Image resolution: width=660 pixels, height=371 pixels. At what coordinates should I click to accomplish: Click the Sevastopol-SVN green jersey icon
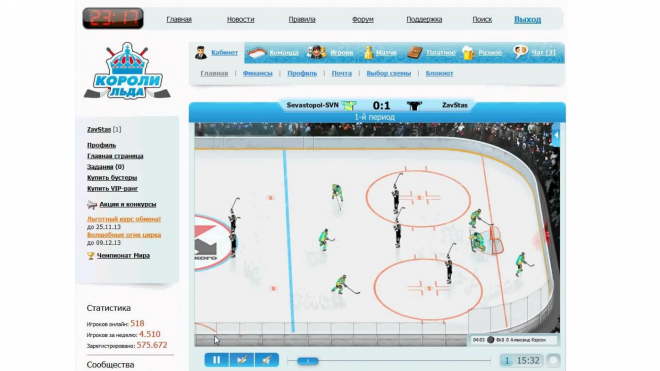coord(349,105)
